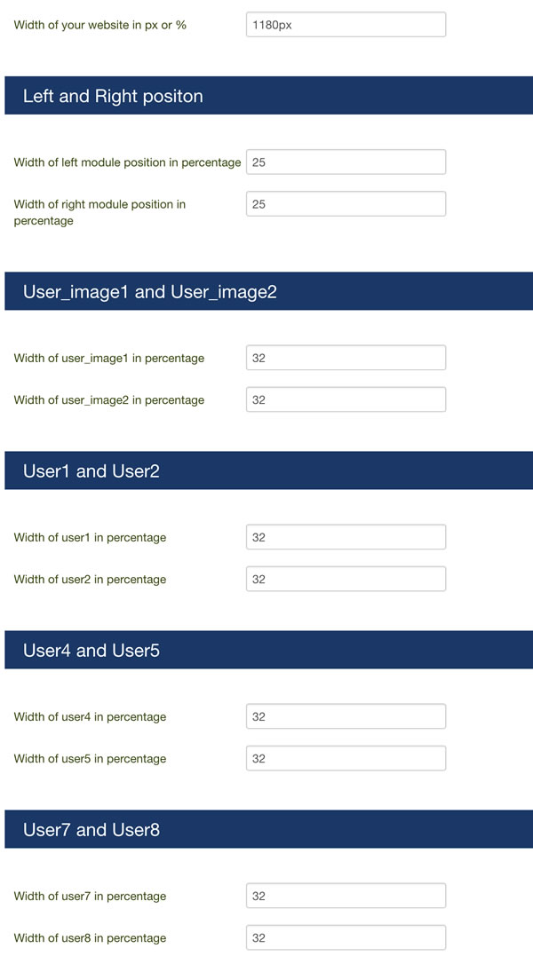This screenshot has height=980, width=533.
Task: Select the user4 width input box
Action: click(346, 717)
